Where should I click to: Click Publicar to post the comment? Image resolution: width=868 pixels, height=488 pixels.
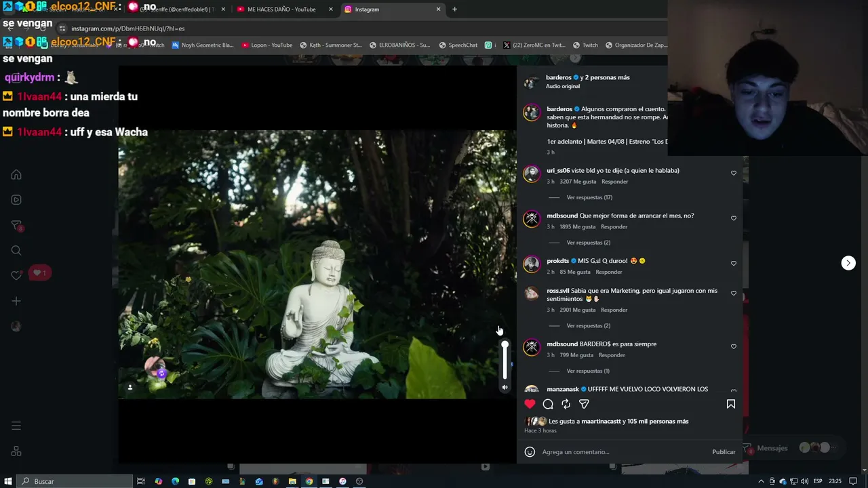point(724,452)
